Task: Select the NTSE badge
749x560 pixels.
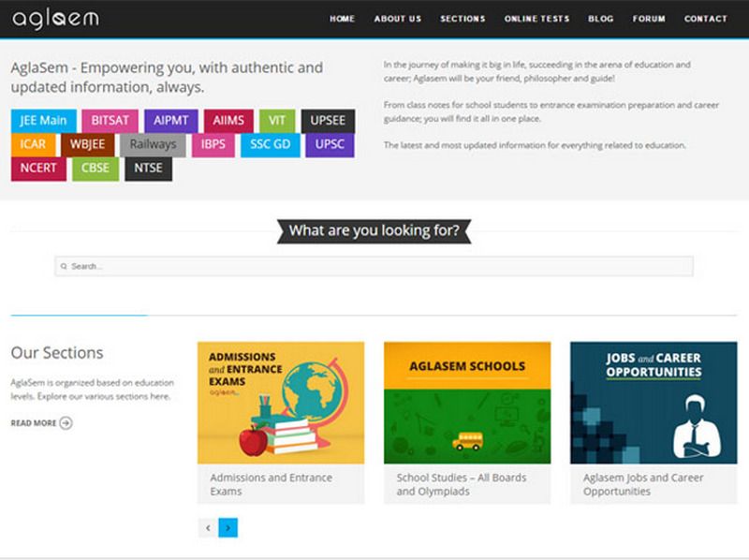Action: [x=148, y=168]
